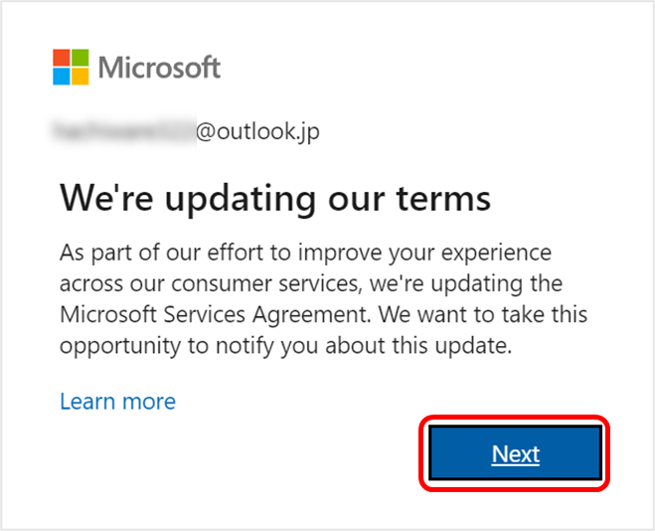Click the Microsoft four-square logo
This screenshot has width=655, height=531.
tap(70, 67)
